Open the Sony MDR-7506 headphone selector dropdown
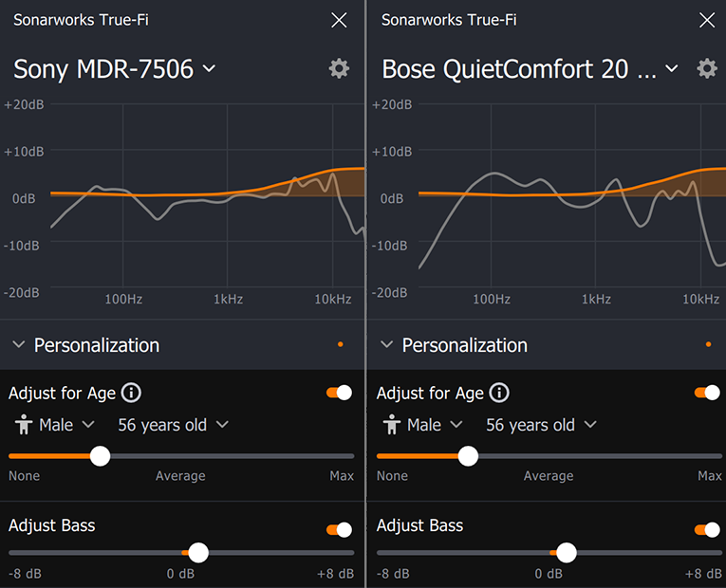The image size is (726, 588). pyautogui.click(x=115, y=69)
